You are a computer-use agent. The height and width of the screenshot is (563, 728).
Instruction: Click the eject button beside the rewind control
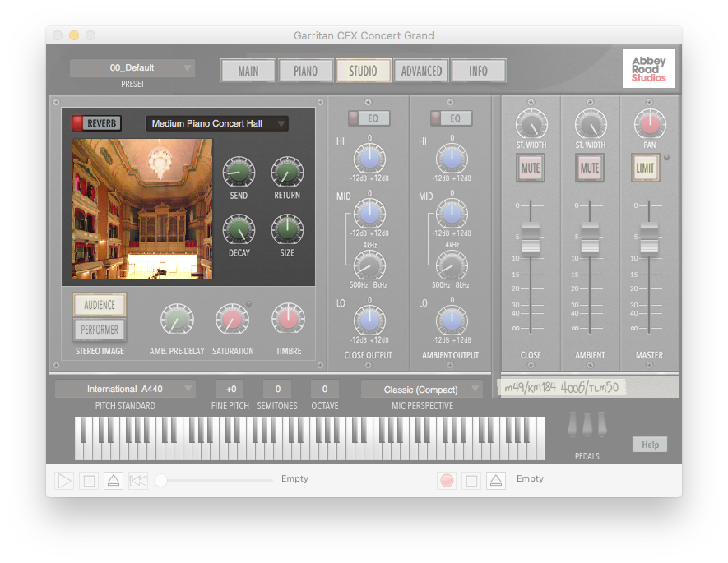114,481
